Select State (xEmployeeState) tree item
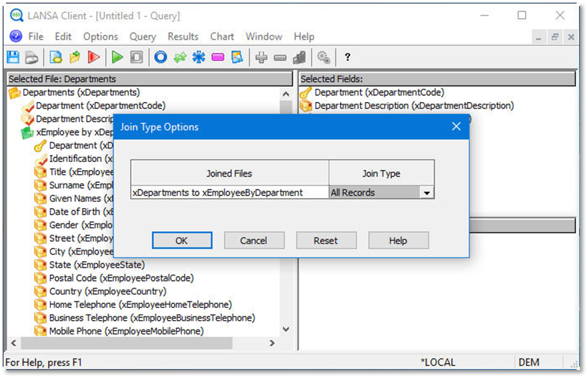 point(97,265)
